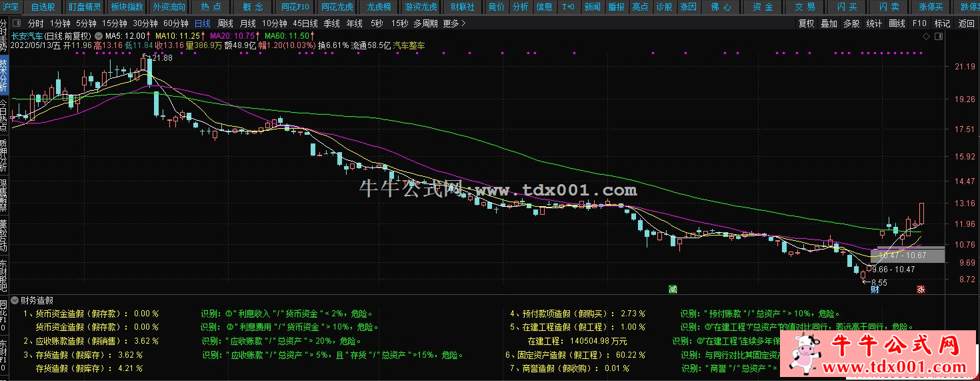Click the 资金 capital button

point(763,7)
